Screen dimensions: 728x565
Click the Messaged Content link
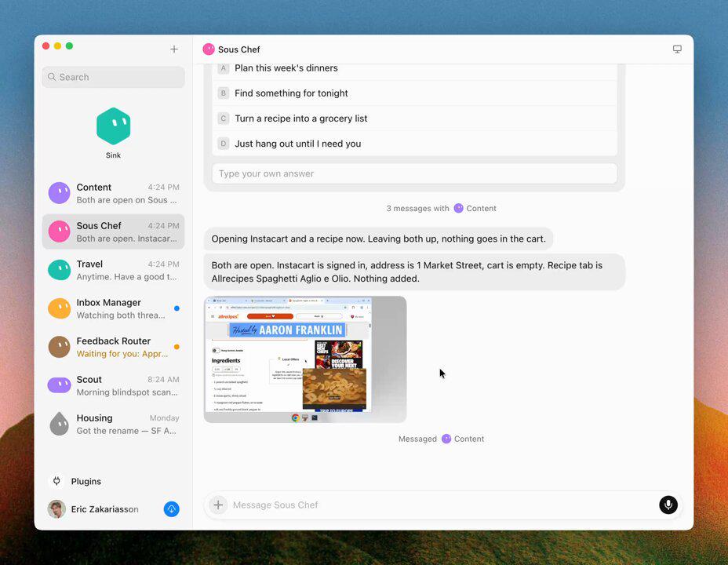point(441,439)
